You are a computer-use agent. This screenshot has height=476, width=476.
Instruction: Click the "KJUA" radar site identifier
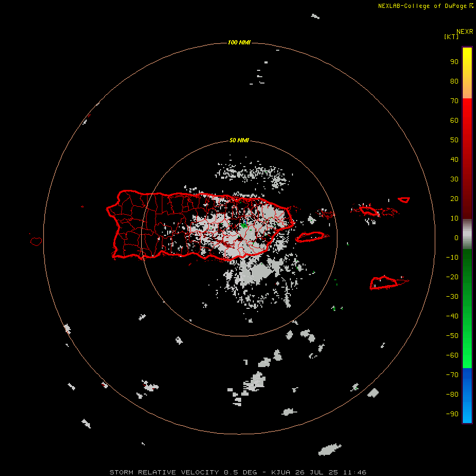point(281,472)
